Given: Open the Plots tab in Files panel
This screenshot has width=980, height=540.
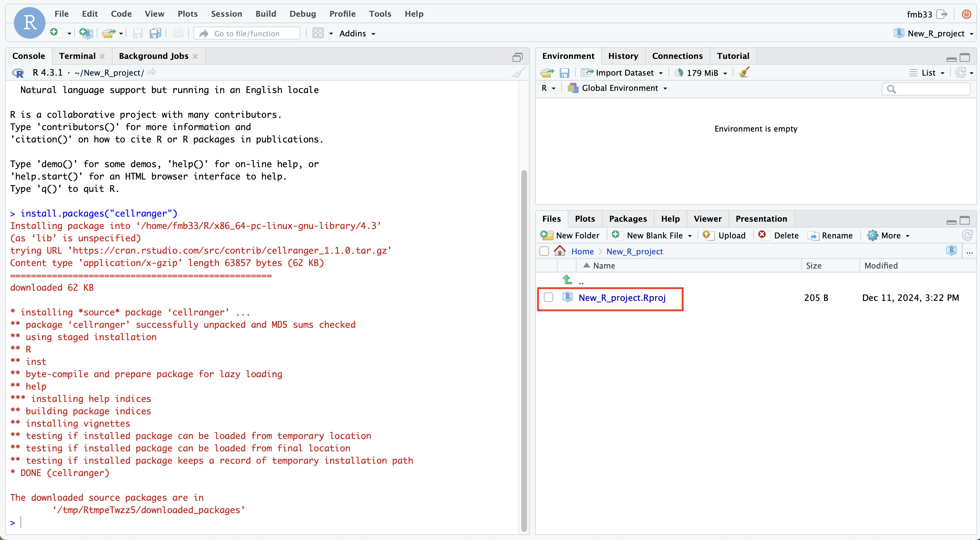Looking at the screenshot, I should pos(585,218).
